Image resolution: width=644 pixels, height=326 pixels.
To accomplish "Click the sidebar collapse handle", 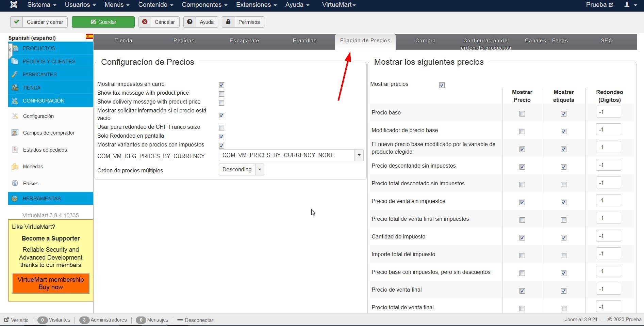I will pyautogui.click(x=10, y=50).
